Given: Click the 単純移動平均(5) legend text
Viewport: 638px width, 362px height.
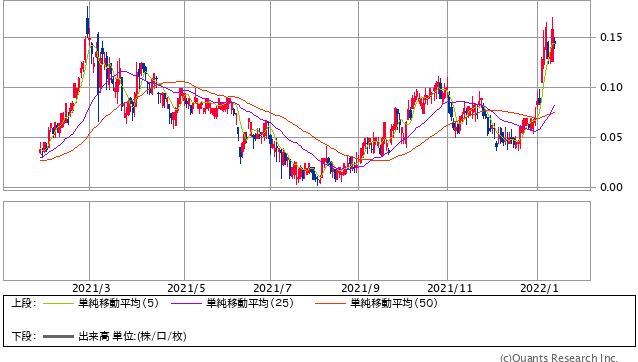Looking at the screenshot, I should pyautogui.click(x=118, y=303).
